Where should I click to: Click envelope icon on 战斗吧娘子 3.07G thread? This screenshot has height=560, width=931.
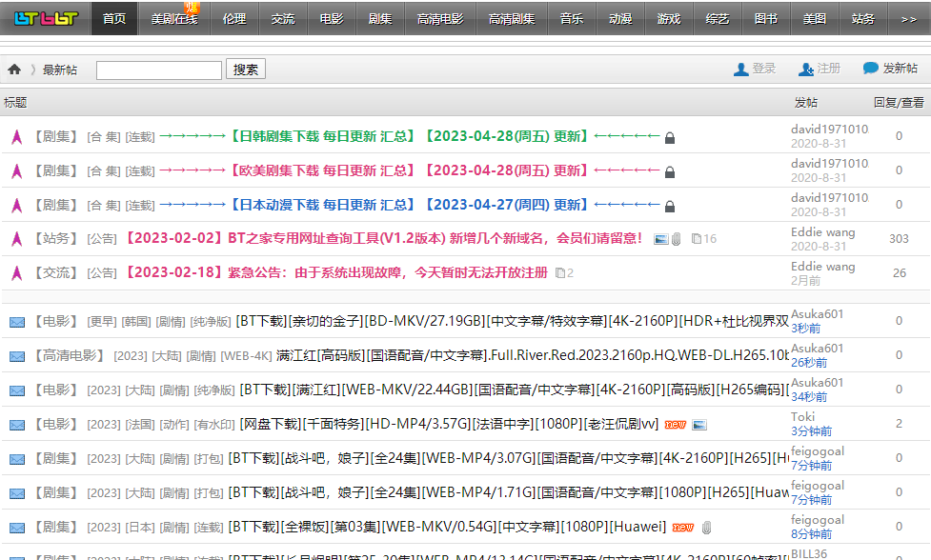[17, 459]
